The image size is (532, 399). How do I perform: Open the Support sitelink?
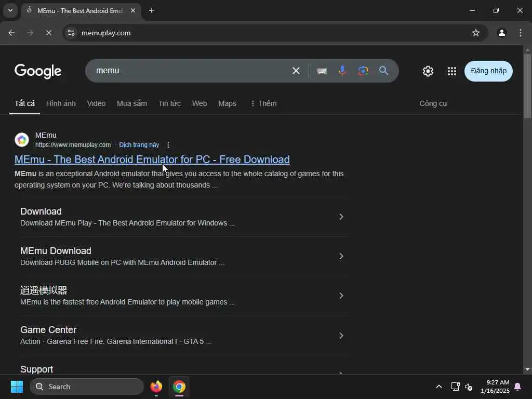(37, 369)
